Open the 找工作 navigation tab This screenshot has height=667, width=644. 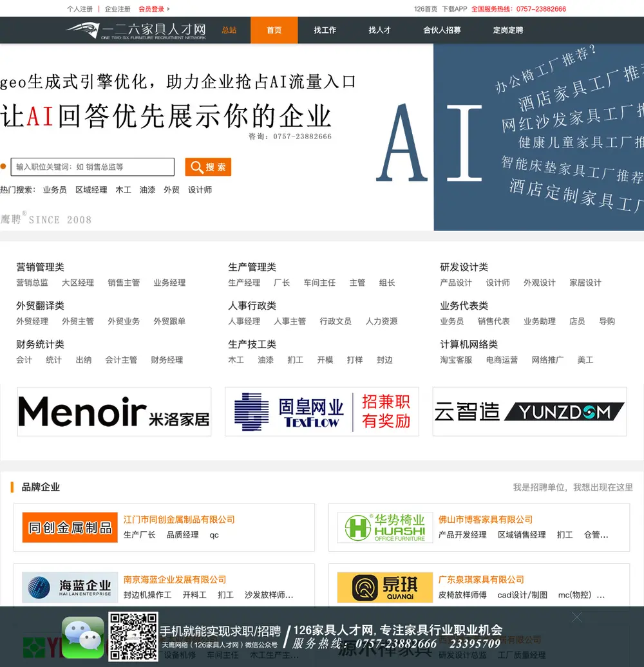[325, 30]
